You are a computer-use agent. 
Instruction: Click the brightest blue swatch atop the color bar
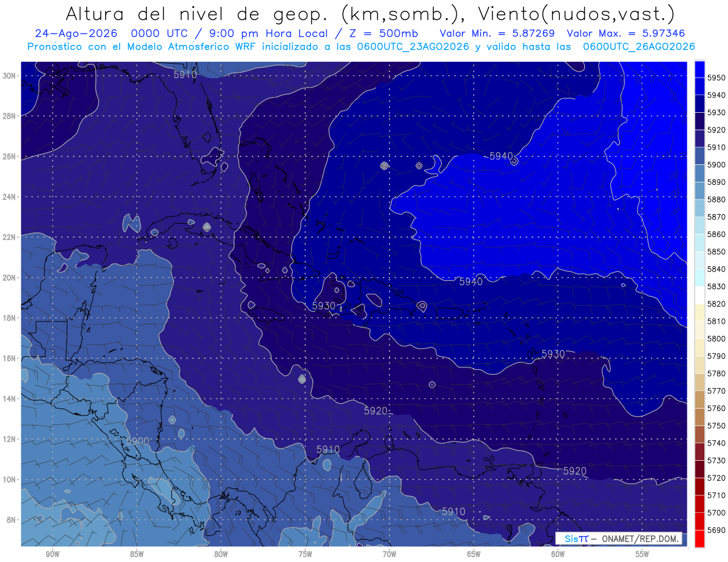[699, 69]
